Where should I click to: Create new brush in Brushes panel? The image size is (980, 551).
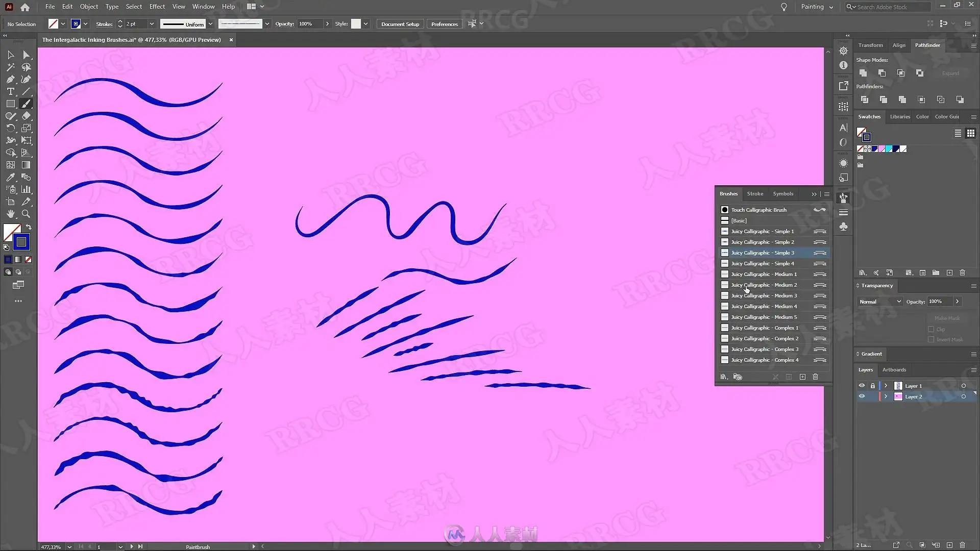coord(802,377)
